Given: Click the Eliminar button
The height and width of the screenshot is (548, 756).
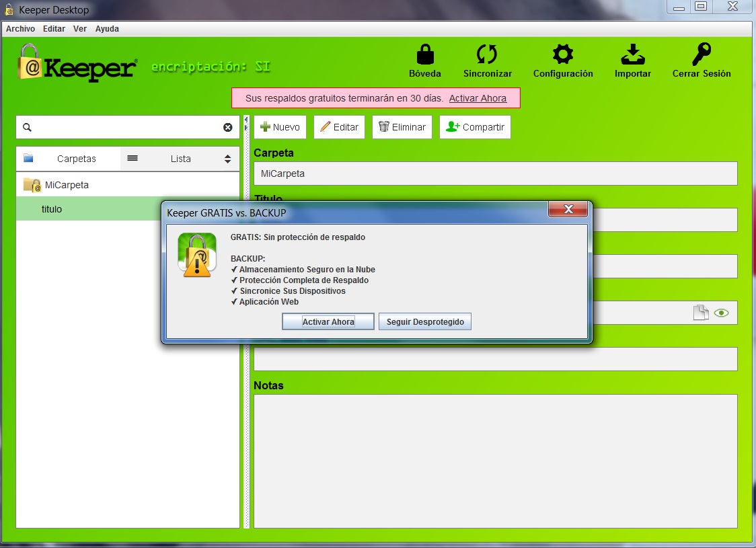Looking at the screenshot, I should [x=402, y=127].
